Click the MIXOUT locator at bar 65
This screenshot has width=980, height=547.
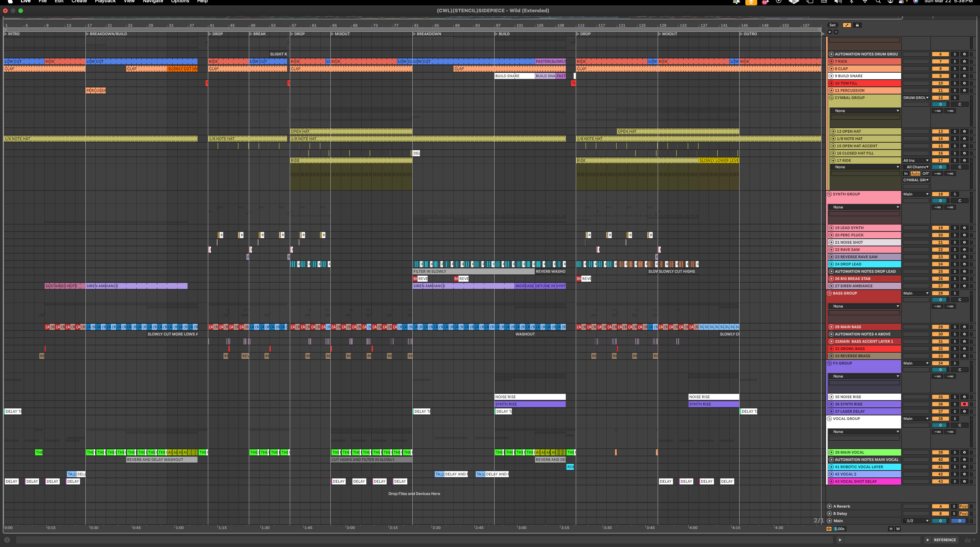(340, 34)
